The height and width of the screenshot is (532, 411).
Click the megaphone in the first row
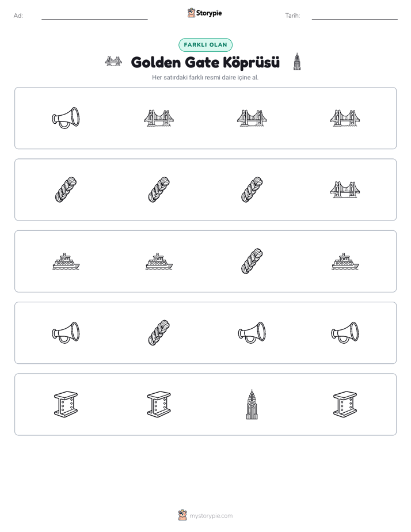[x=66, y=117]
